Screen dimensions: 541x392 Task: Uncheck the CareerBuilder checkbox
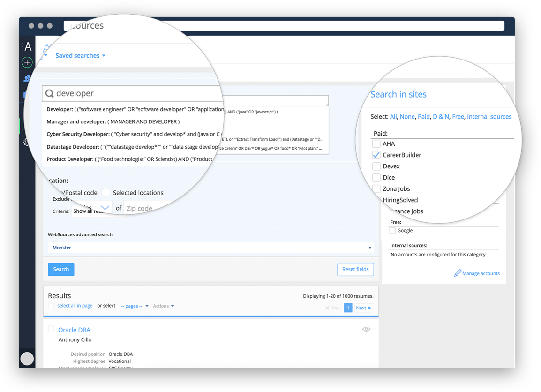[x=376, y=155]
